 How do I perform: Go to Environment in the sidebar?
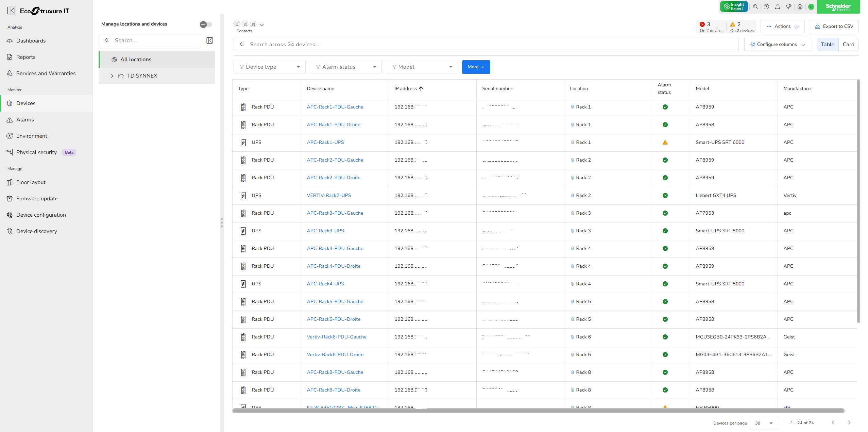pos(32,136)
